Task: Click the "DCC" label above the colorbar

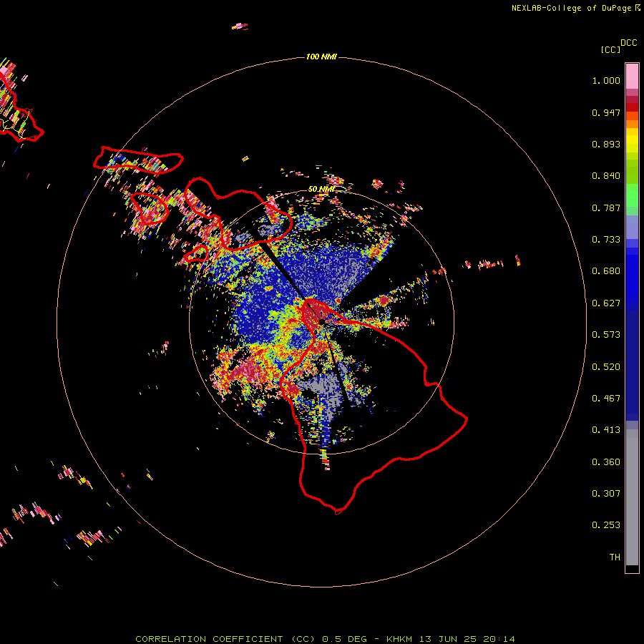Action: [629, 43]
